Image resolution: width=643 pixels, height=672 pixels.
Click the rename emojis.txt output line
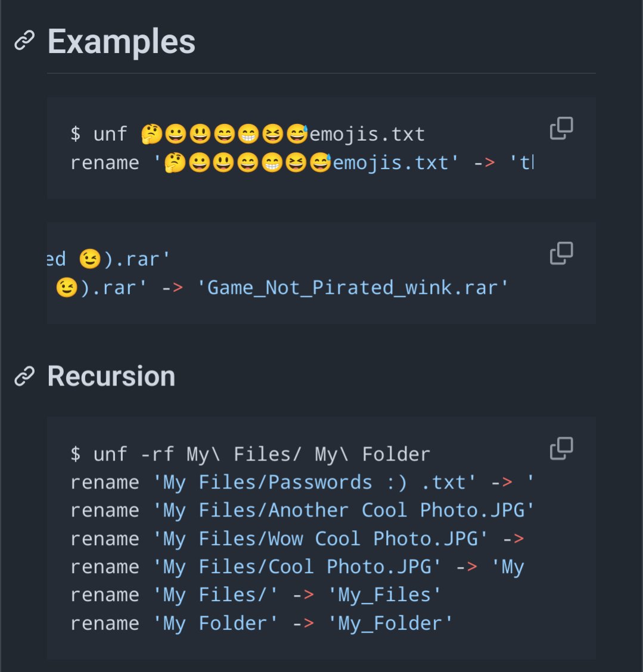pyautogui.click(x=302, y=163)
